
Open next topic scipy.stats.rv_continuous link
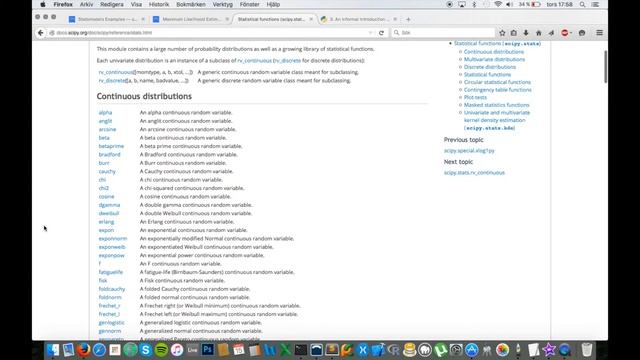click(474, 173)
